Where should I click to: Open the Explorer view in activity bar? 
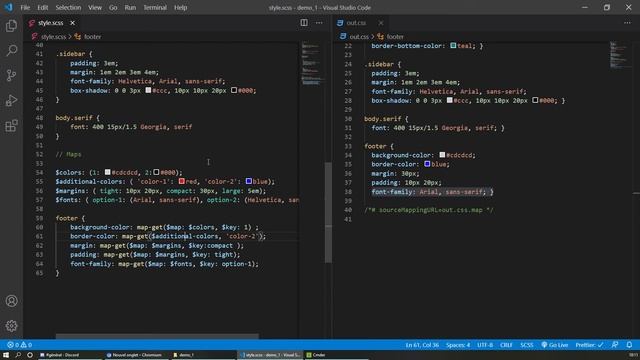point(11,26)
